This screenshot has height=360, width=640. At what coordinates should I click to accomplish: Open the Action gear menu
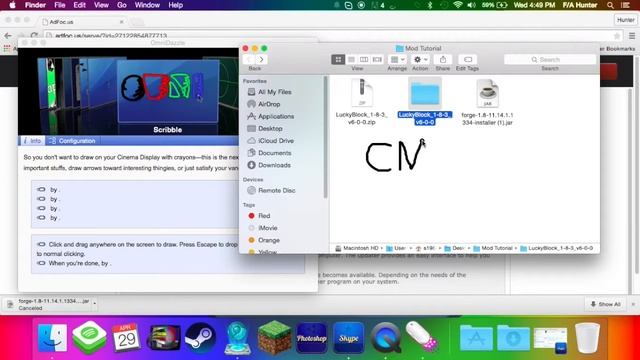420,60
